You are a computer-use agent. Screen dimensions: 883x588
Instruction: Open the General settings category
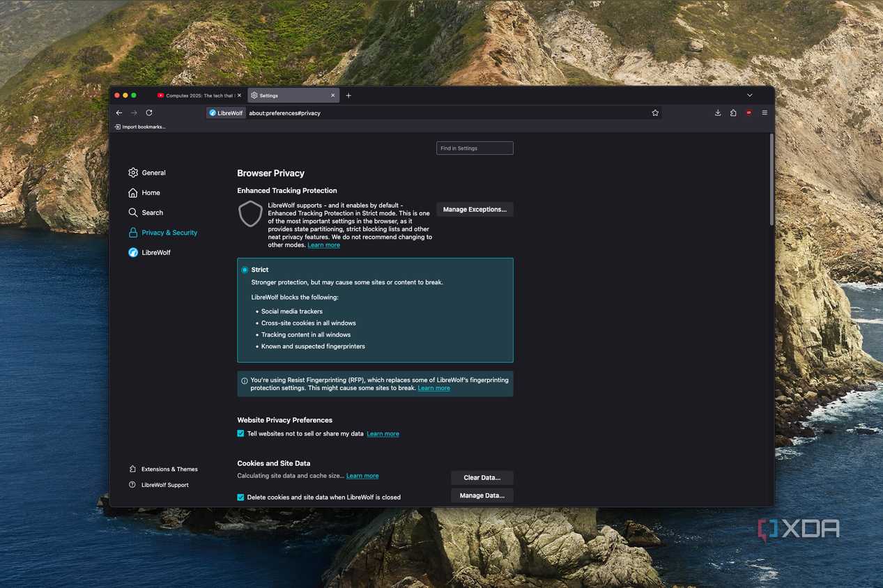[147, 173]
